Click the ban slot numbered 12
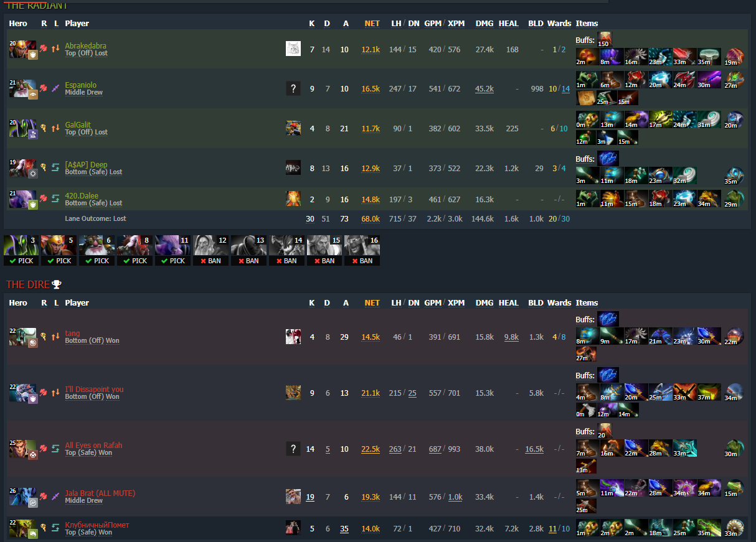Image resolution: width=756 pixels, height=542 pixels. [210, 250]
